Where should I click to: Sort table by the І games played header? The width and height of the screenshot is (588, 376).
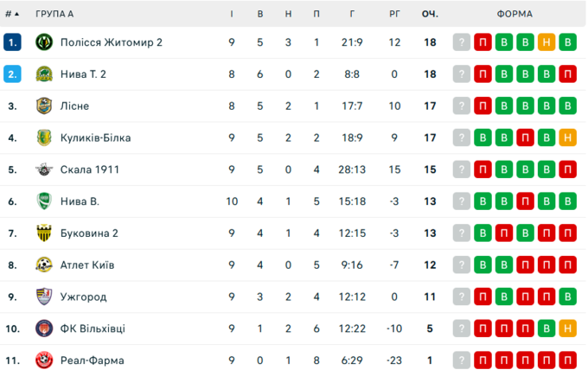231,14
